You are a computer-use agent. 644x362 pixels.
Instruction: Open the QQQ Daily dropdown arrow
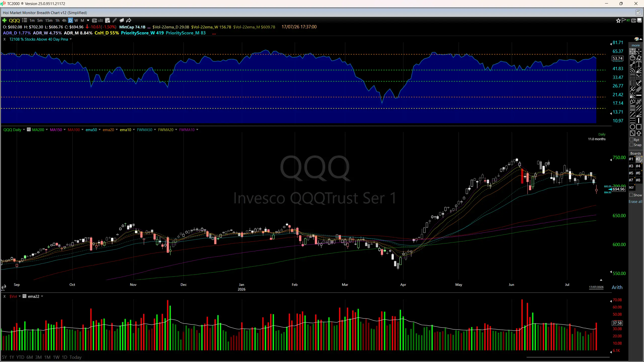pos(24,130)
